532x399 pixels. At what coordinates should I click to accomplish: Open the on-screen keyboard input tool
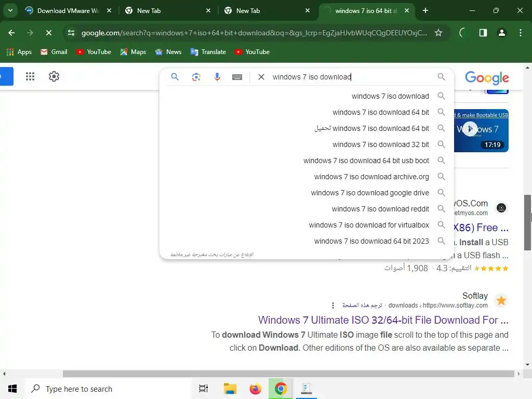(237, 77)
